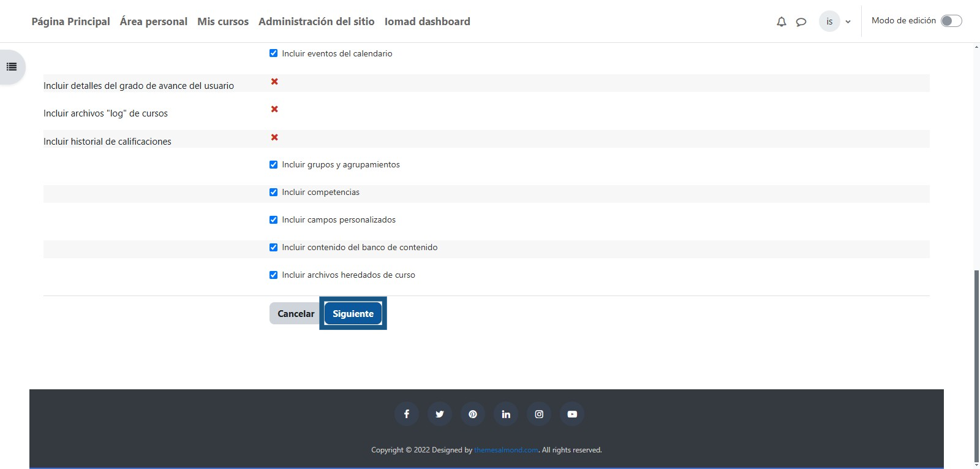Screen dimensions: 980x469
Task: Go to Mis cursos menu item
Action: click(223, 21)
